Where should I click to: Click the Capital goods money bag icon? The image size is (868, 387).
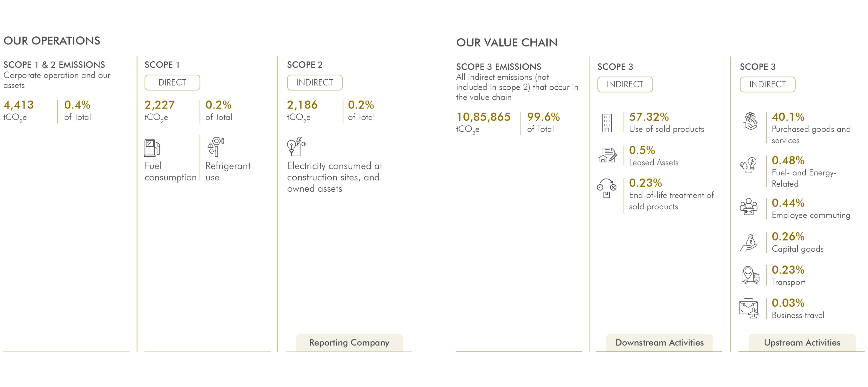tap(749, 243)
